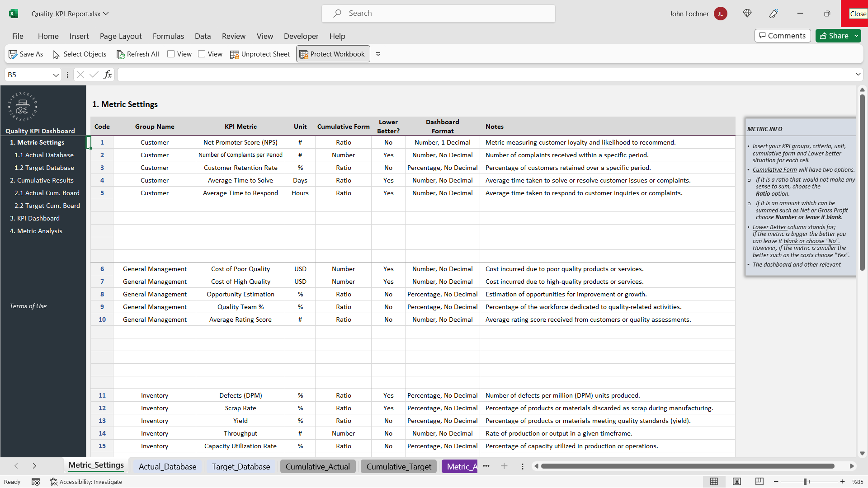868x488 pixels.
Task: Click the macro recording icon in status bar
Action: (x=36, y=482)
